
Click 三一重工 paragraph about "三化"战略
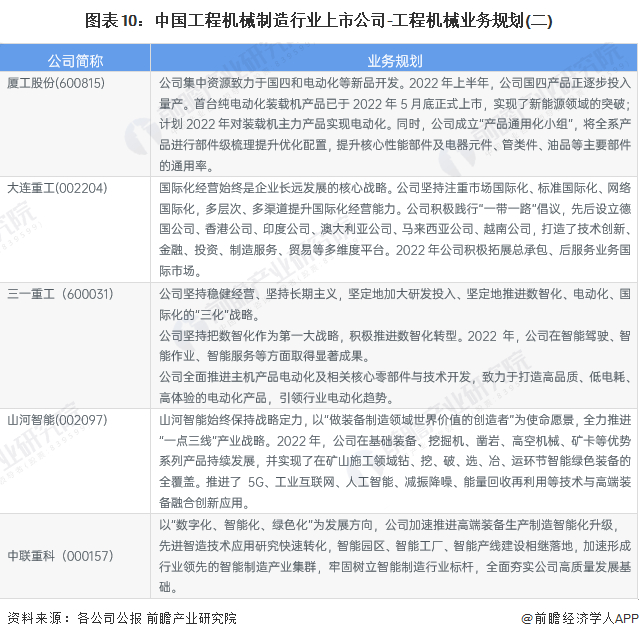pyautogui.click(x=394, y=304)
